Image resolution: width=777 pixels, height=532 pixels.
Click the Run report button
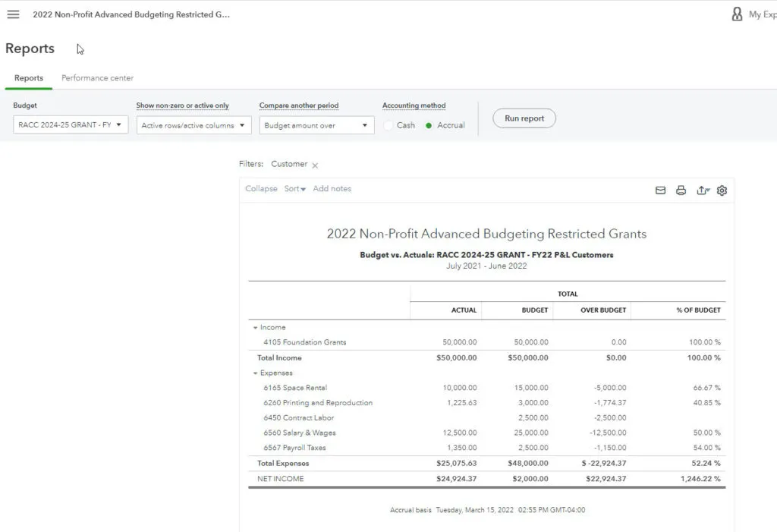point(524,118)
